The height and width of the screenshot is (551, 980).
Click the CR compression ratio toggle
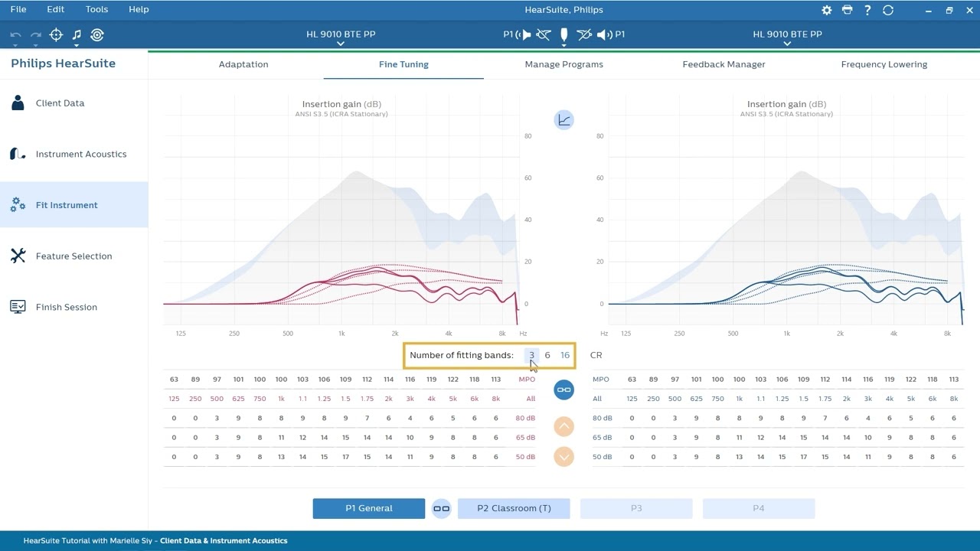coord(596,355)
